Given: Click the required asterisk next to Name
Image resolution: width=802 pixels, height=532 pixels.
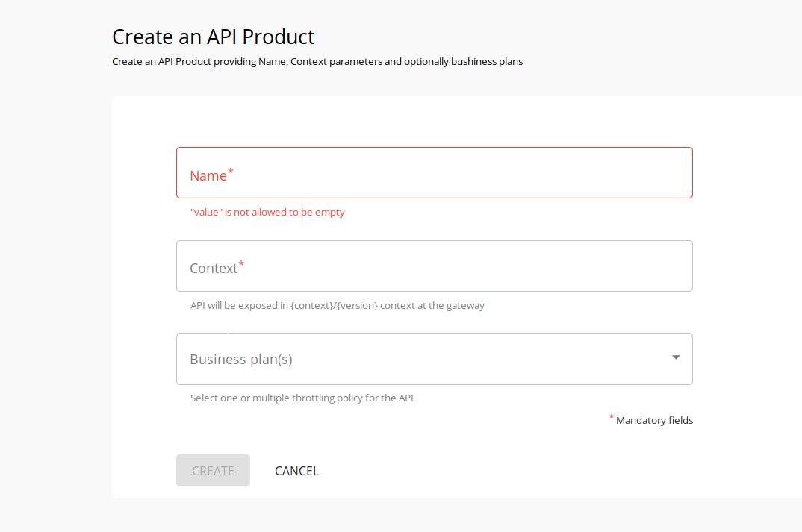Looking at the screenshot, I should pos(230,170).
